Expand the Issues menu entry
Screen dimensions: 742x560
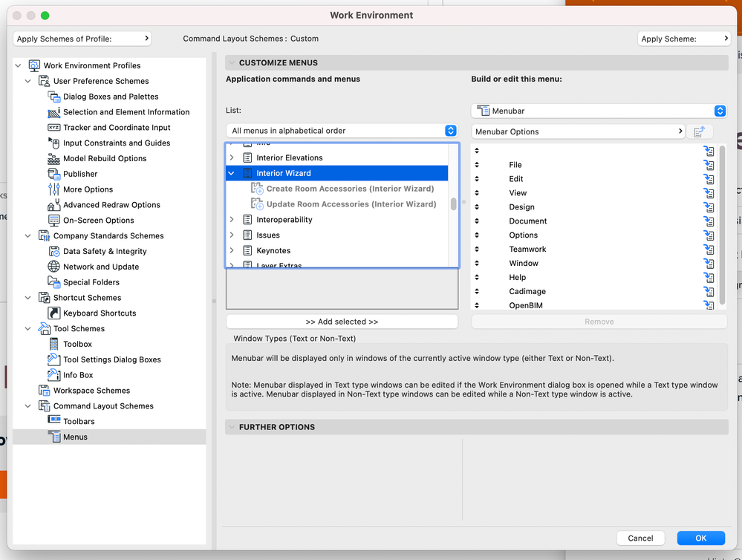232,235
